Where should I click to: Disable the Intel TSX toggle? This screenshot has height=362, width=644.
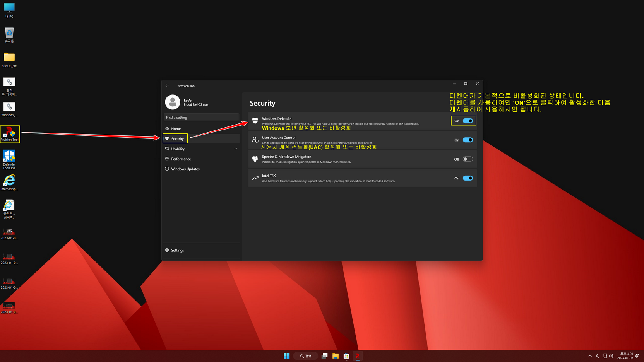pos(468,178)
